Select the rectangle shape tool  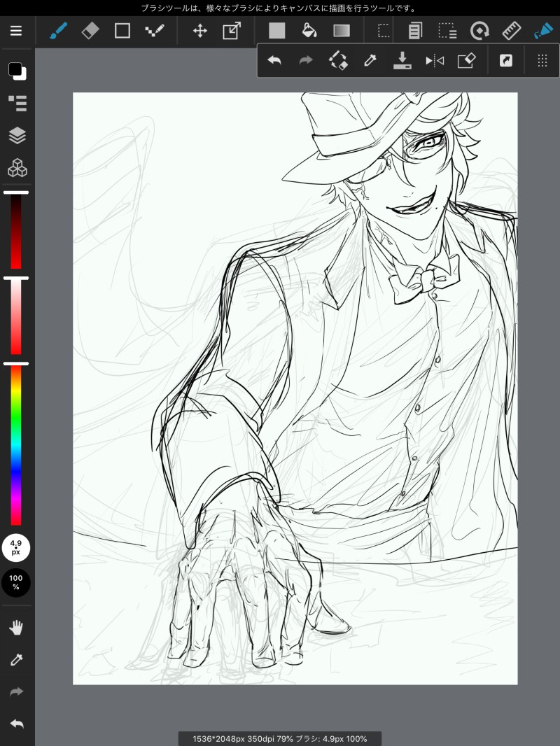click(x=122, y=31)
